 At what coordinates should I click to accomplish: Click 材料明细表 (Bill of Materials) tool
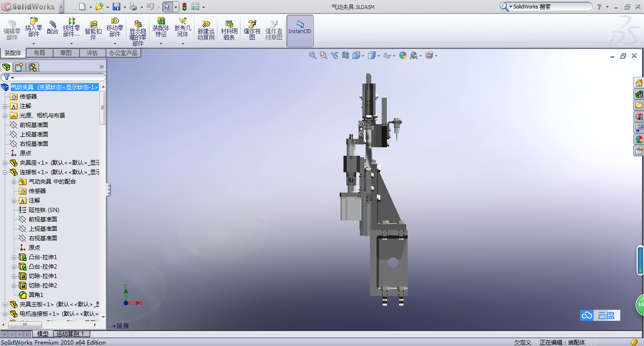(229, 30)
